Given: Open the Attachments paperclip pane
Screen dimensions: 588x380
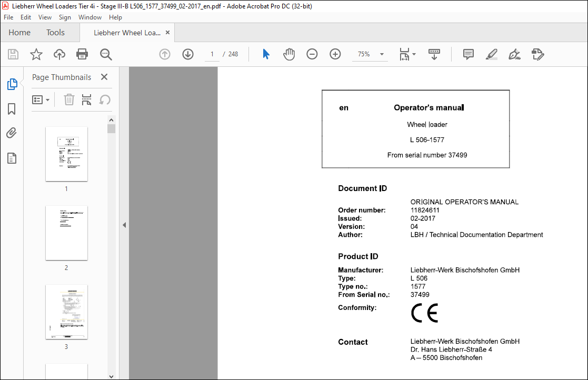Looking at the screenshot, I should (12, 133).
